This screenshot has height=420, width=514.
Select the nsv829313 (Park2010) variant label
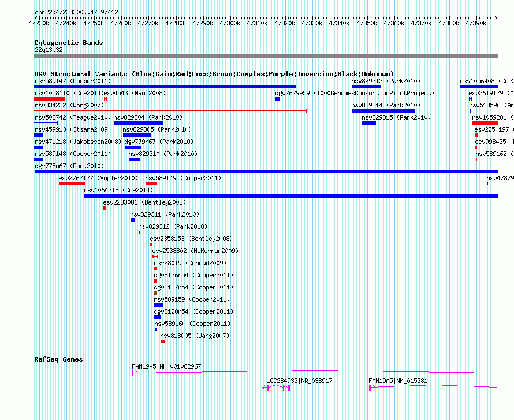(386, 81)
